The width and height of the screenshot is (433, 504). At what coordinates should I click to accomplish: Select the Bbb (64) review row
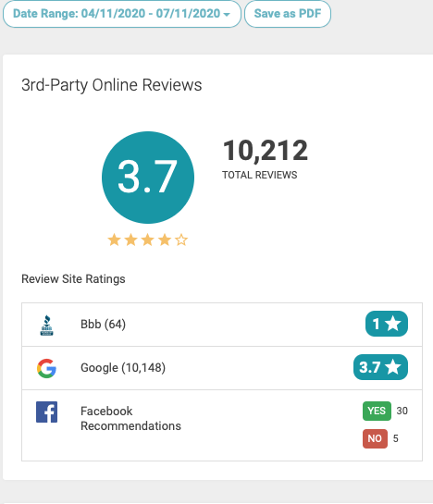(222, 325)
